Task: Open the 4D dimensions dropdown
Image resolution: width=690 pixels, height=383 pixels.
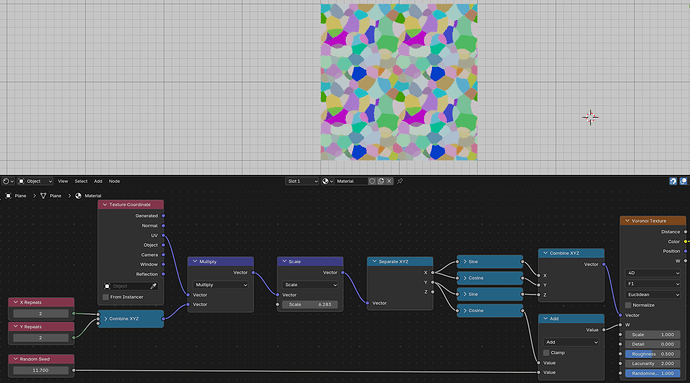Action: [653, 273]
